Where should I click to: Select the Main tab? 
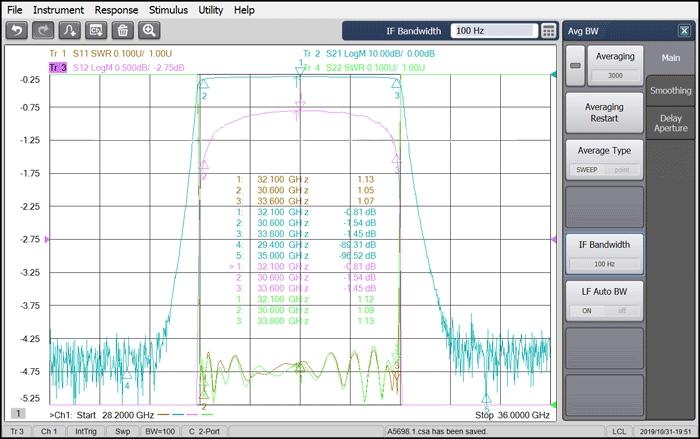tap(671, 58)
